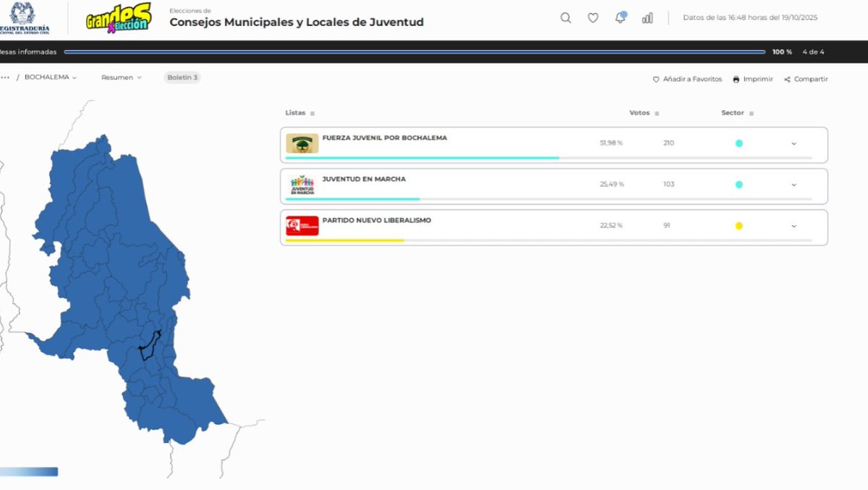Viewport: 868px width, 490px height.
Task: Click the 4 de 4 count
Action: 813,52
